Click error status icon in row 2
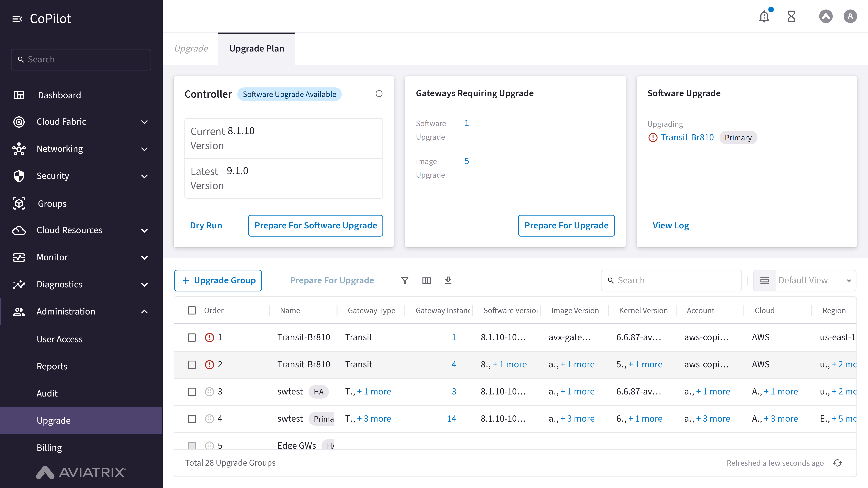 click(x=209, y=364)
